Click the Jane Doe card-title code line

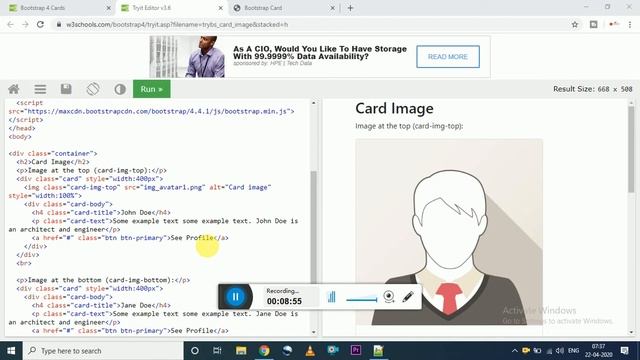click(x=101, y=305)
